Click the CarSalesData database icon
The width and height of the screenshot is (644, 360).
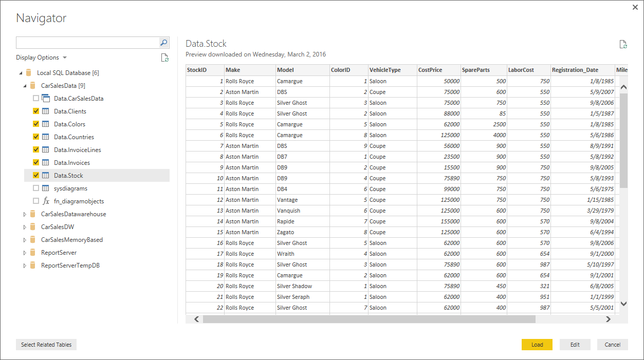(x=33, y=86)
